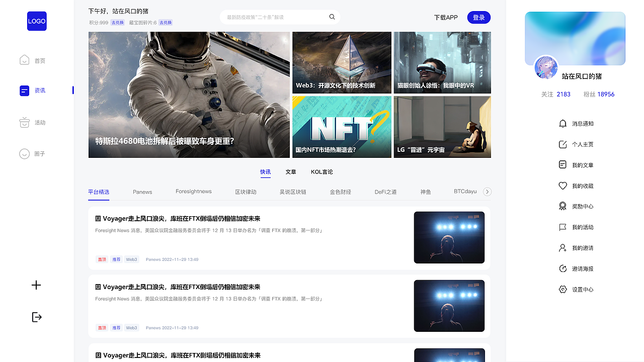Click first article's stage thumbnail

[449, 237]
